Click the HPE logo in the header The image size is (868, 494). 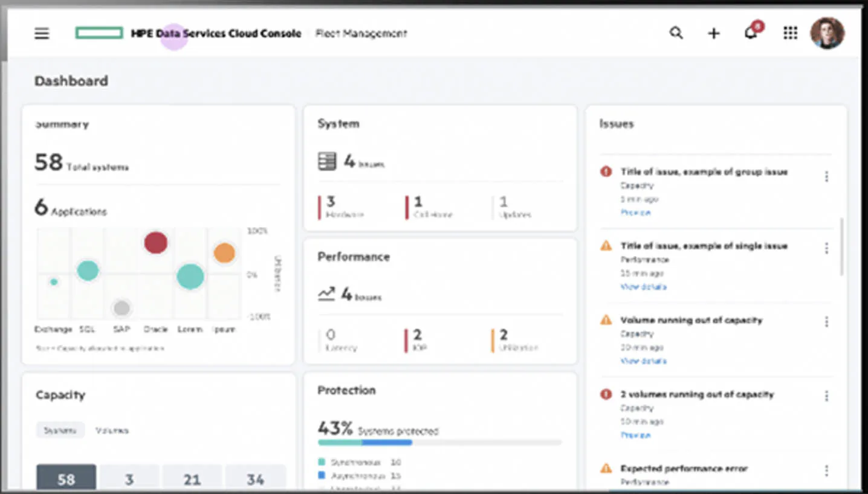[99, 33]
